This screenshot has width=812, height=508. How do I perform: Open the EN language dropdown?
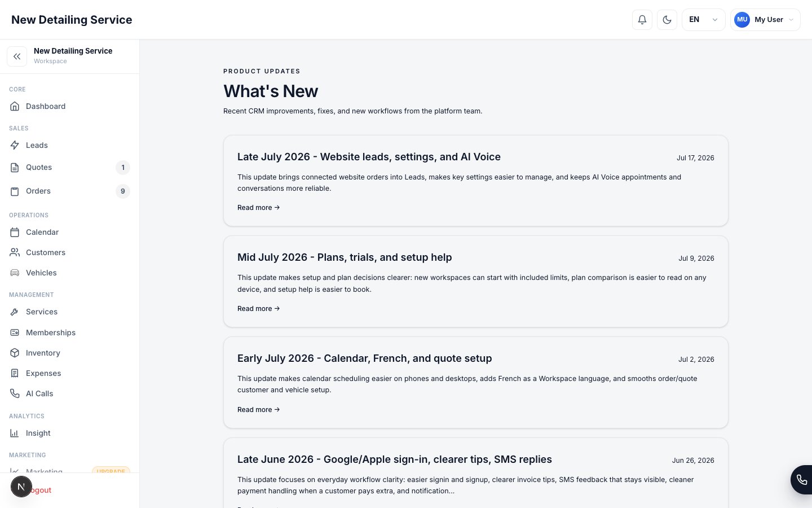(703, 20)
